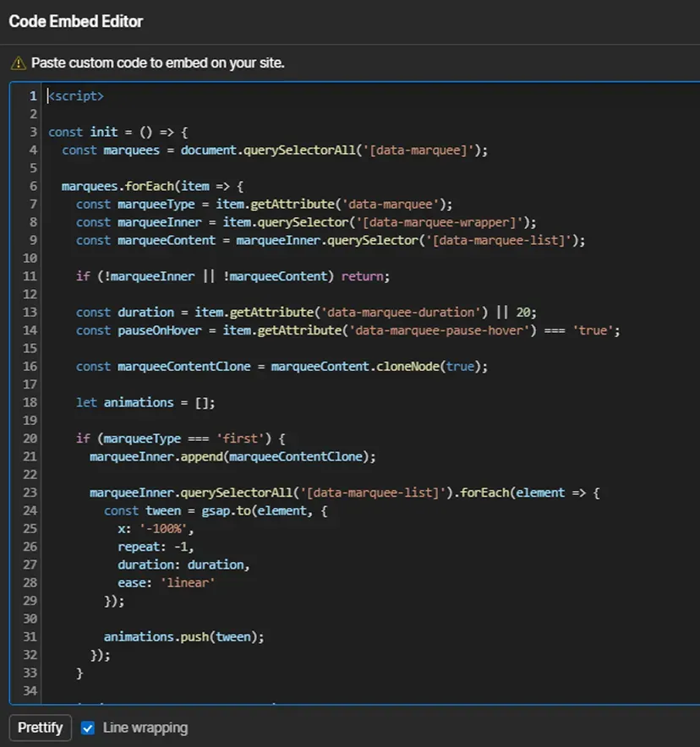This screenshot has height=747, width=700.
Task: Click line number 34 in the gutter
Action: click(x=30, y=690)
